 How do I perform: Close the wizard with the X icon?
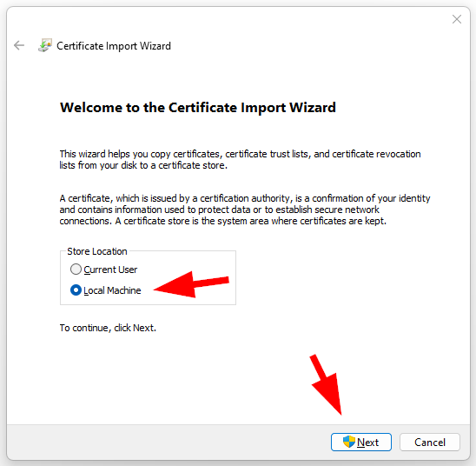[x=457, y=19]
